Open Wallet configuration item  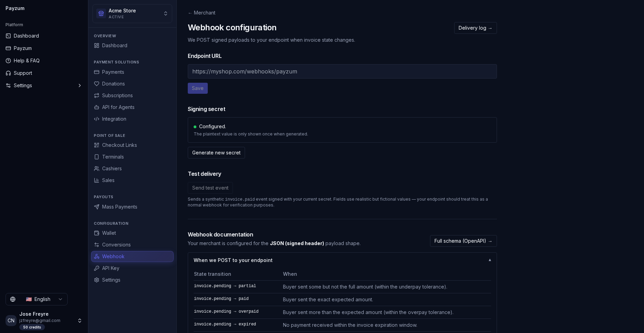[x=132, y=233]
